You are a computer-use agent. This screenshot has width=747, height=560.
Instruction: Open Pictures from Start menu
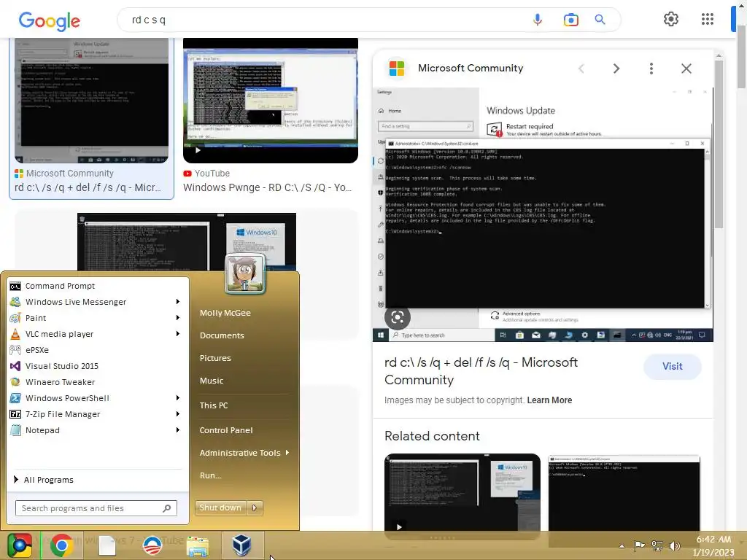click(215, 358)
